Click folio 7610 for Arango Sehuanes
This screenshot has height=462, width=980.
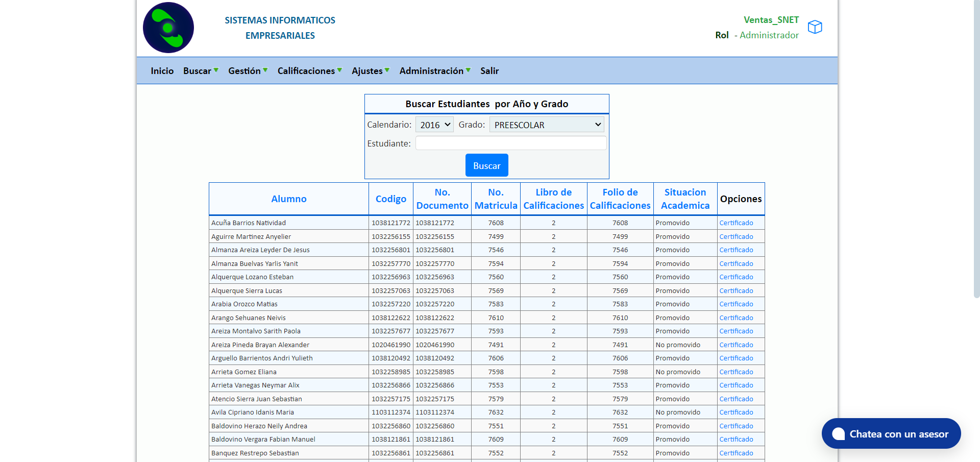[x=620, y=318]
